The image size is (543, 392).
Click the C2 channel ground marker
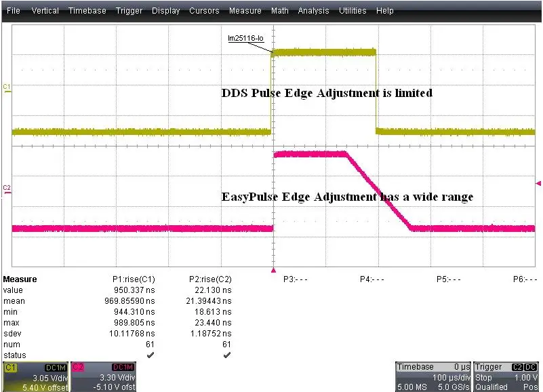(7, 188)
